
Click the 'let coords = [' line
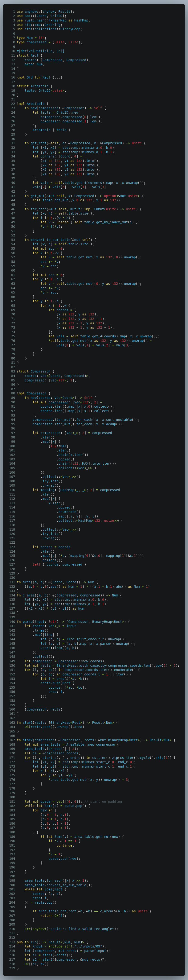click(x=62, y=310)
